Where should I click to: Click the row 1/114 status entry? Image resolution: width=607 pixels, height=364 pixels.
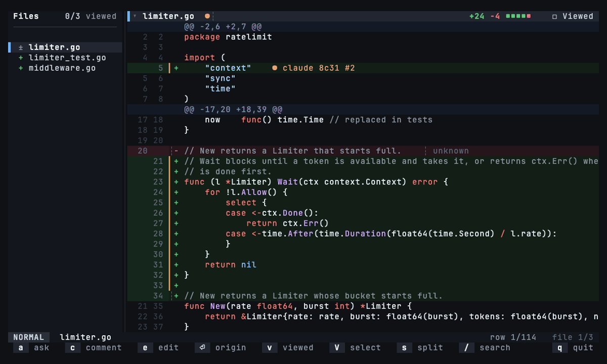(513, 337)
